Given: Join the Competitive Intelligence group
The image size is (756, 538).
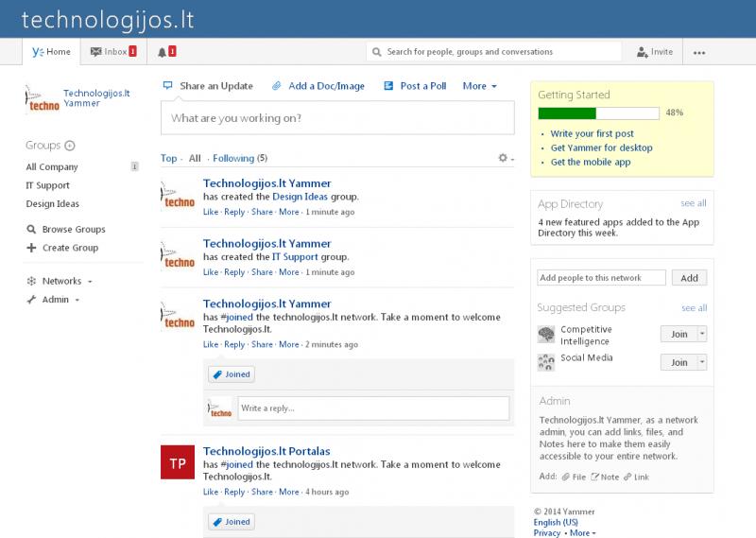Looking at the screenshot, I should click(x=679, y=334).
